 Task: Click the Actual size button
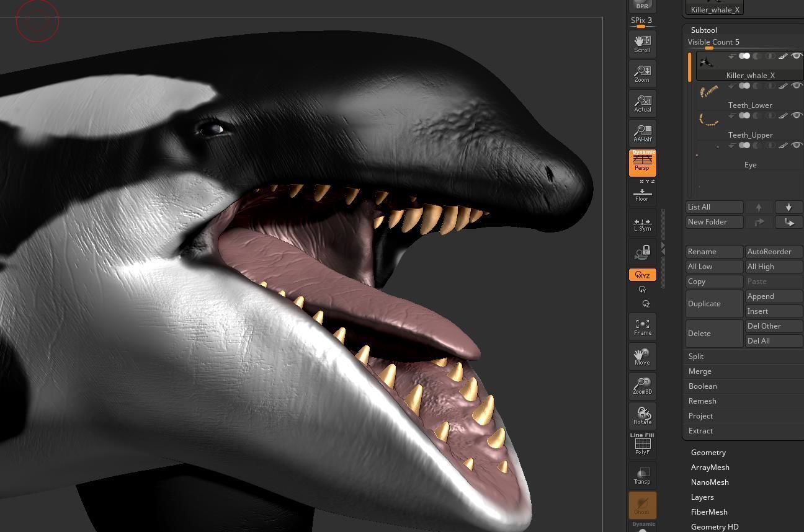coord(642,104)
